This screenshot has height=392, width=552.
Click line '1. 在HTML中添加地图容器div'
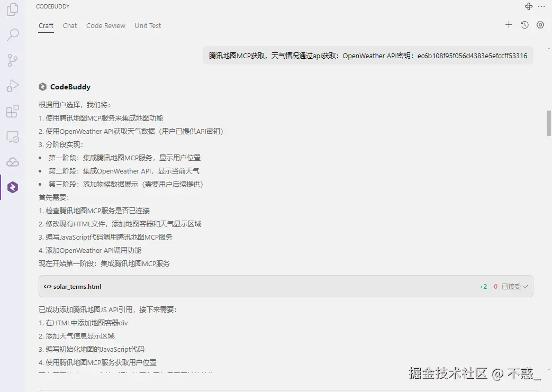[83, 323]
